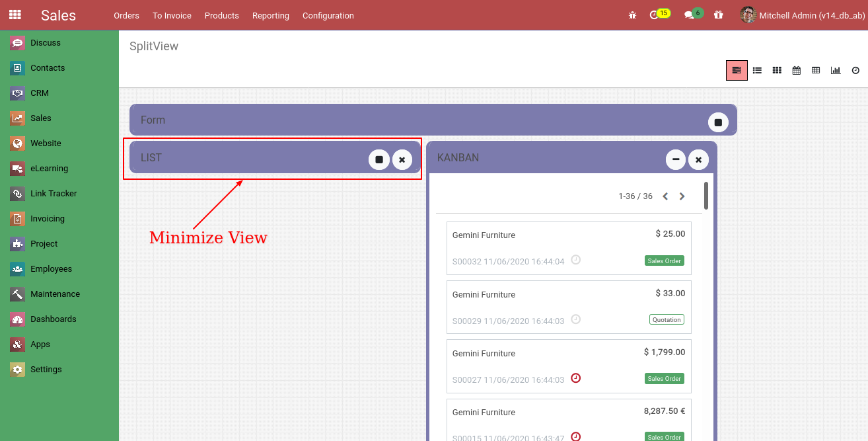Minimize the LIST panel
The image size is (868, 441).
pos(379,159)
